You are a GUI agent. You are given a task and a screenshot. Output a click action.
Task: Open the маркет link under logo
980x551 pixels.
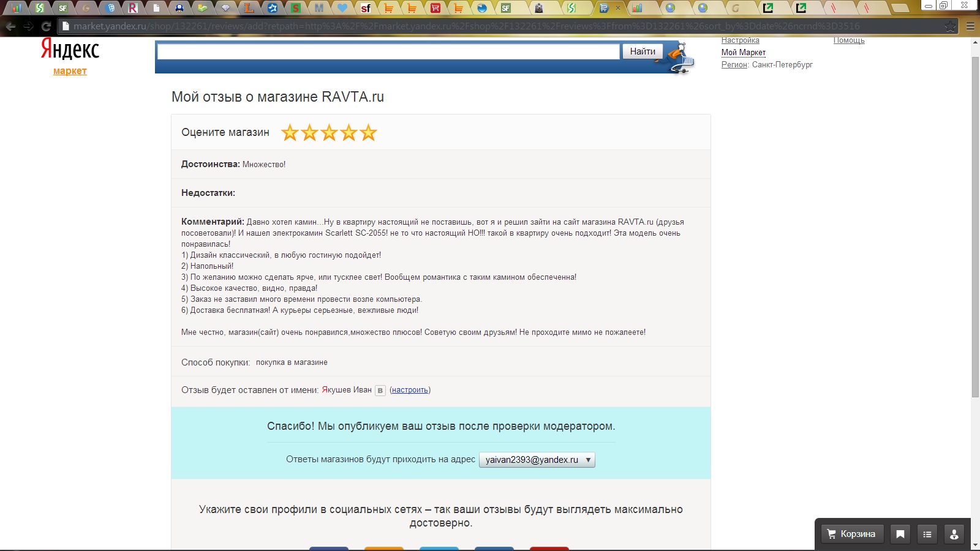pyautogui.click(x=70, y=71)
